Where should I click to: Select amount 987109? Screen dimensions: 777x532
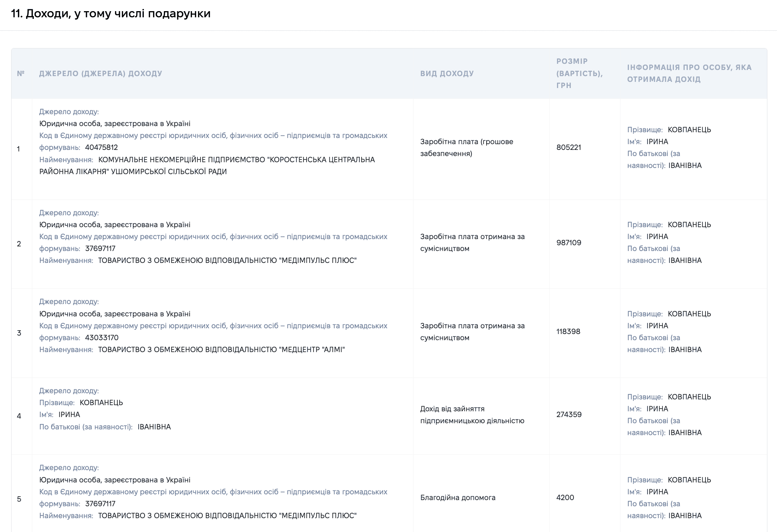569,243
